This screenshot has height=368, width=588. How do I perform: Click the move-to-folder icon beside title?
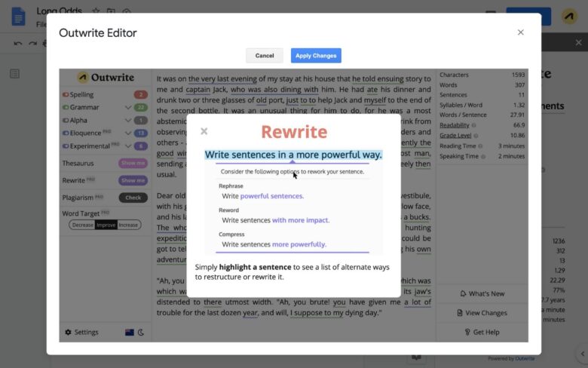pyautogui.click(x=111, y=11)
